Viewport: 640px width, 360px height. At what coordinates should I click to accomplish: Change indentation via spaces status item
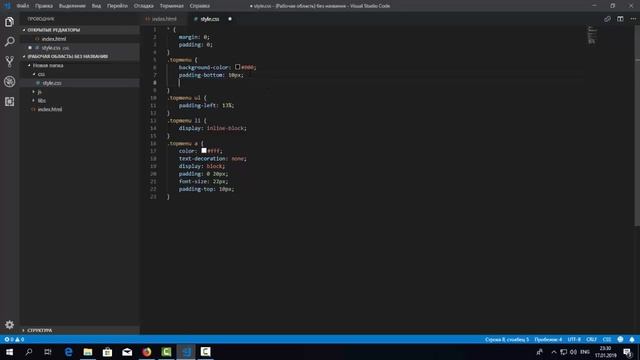[548, 340]
